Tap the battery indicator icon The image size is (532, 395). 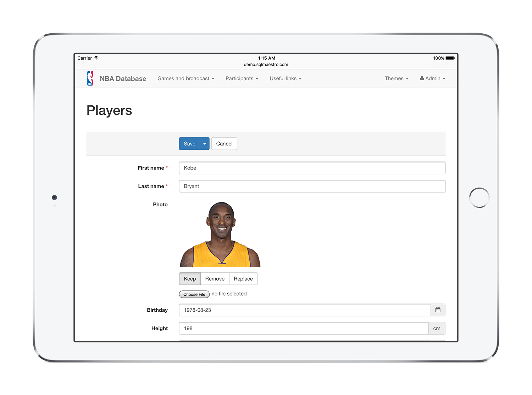(450, 58)
